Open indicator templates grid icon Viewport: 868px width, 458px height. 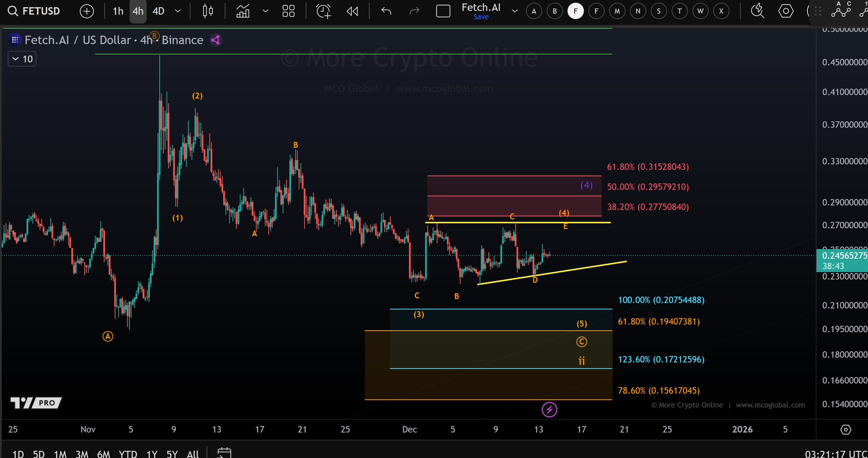pyautogui.click(x=288, y=11)
